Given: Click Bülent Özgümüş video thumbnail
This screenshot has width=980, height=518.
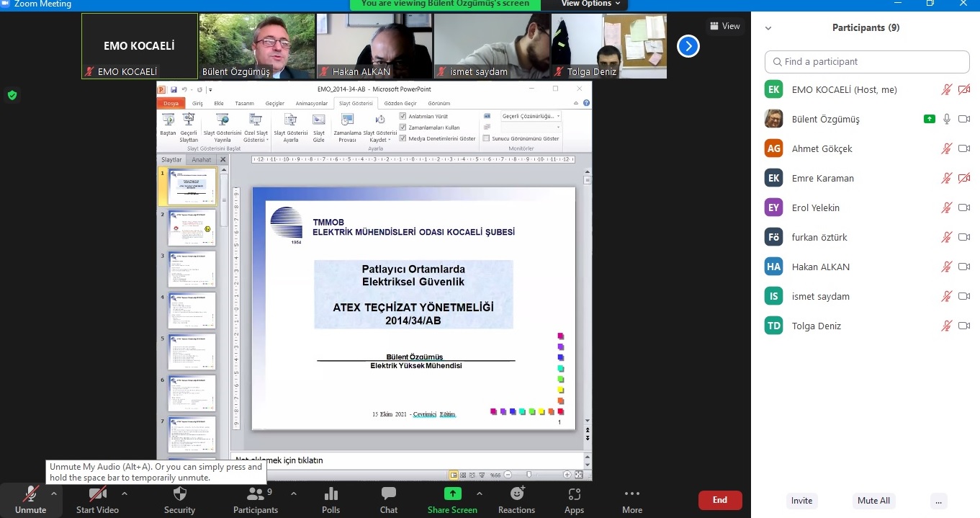Looking at the screenshot, I should (257, 46).
